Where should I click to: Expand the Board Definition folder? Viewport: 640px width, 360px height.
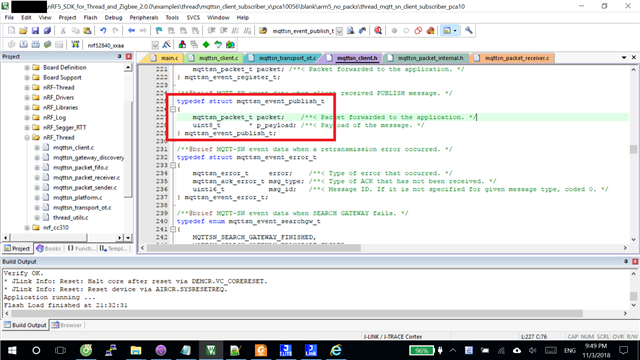click(27, 67)
